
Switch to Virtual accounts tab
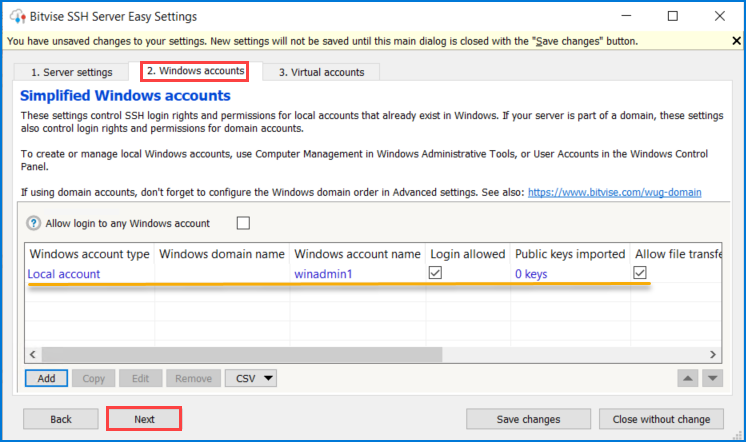pyautogui.click(x=321, y=72)
